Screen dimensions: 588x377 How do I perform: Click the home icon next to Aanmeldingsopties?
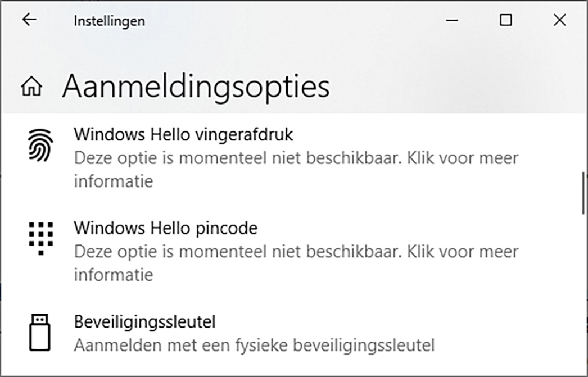33,87
